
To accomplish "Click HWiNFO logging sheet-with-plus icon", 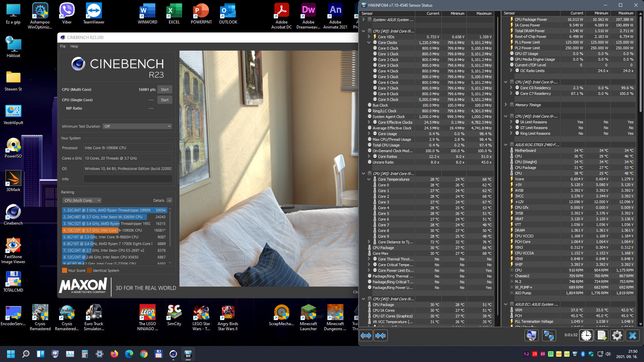I will pos(601,335).
